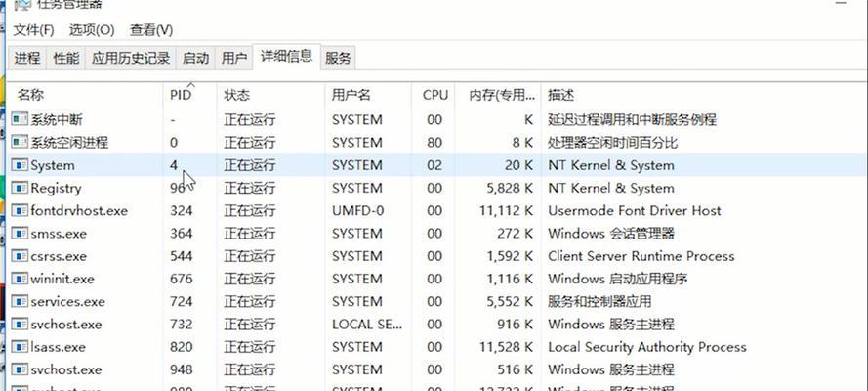
Task: Click the lsass.exe process icon
Action: coord(20,346)
